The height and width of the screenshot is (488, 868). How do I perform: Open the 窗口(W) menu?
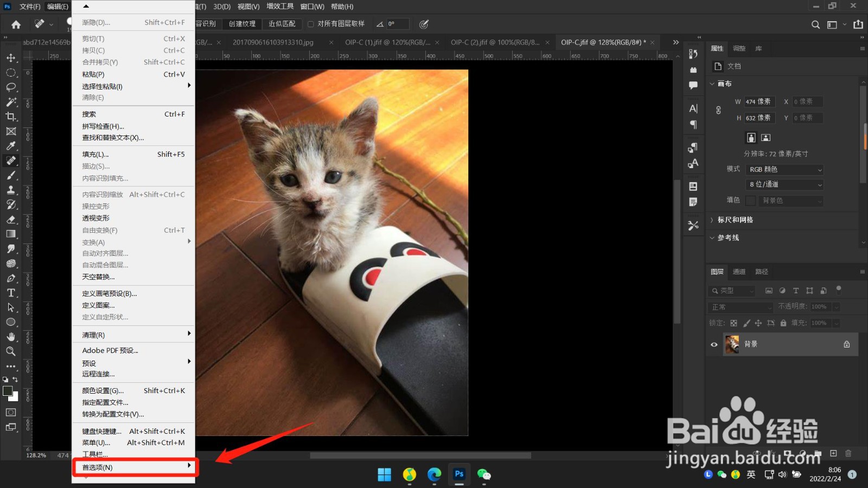click(312, 7)
